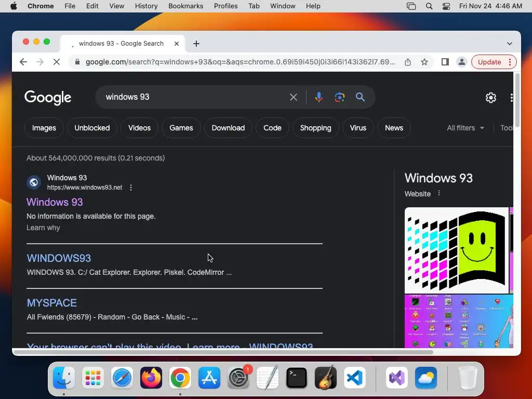This screenshot has height=399, width=532.
Task: Open App Store from the Dock
Action: tap(209, 378)
